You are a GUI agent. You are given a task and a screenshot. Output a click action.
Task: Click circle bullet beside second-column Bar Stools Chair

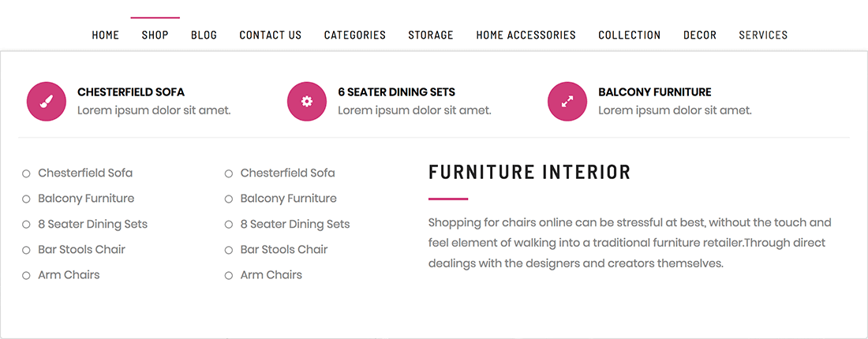click(229, 251)
